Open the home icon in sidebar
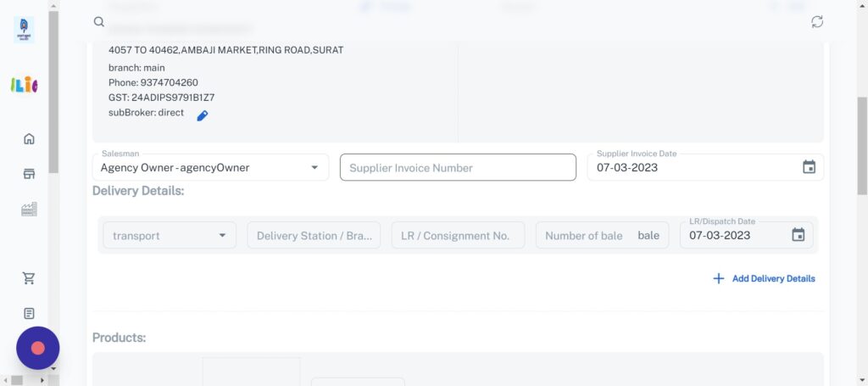868x386 pixels. pos(29,139)
